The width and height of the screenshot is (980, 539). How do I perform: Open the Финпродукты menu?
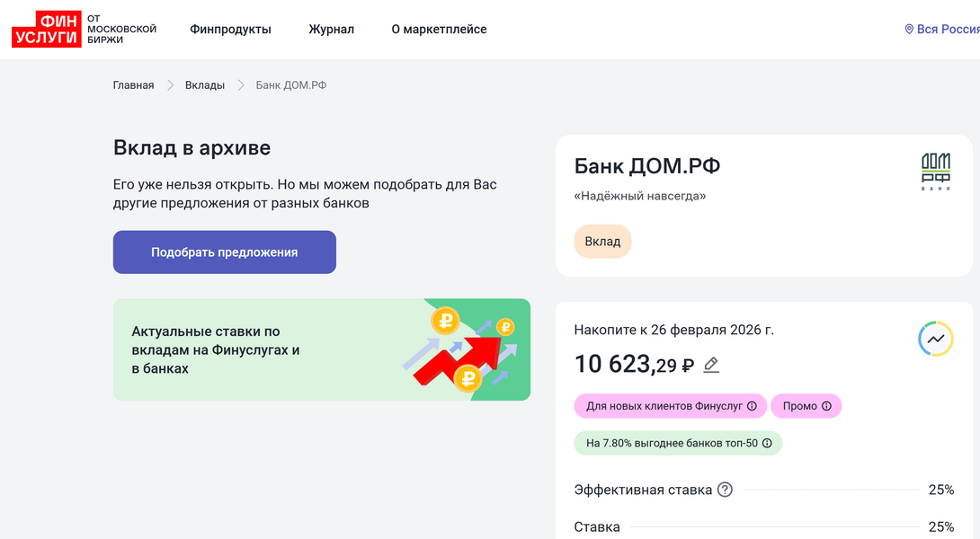(230, 30)
